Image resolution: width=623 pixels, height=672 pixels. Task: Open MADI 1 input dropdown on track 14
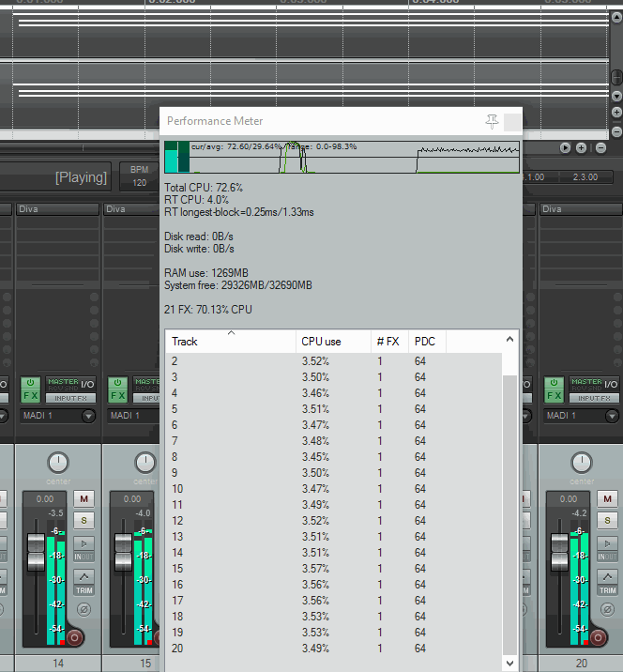(58, 416)
